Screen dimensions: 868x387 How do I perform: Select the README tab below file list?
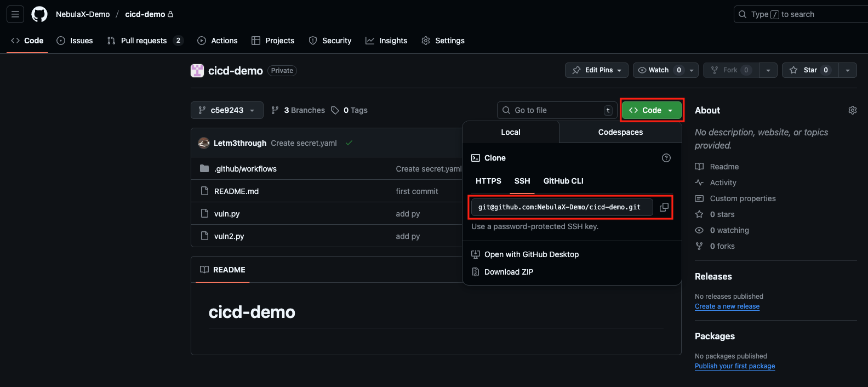222,270
